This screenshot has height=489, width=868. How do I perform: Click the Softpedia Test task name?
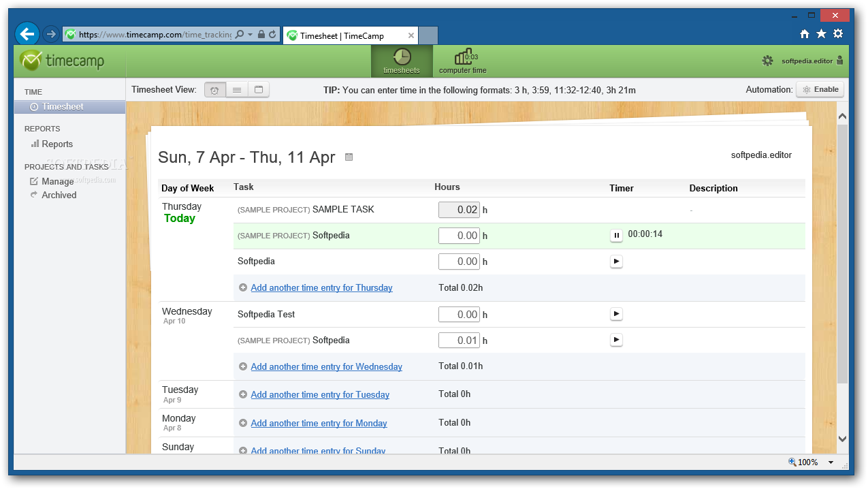click(x=266, y=314)
